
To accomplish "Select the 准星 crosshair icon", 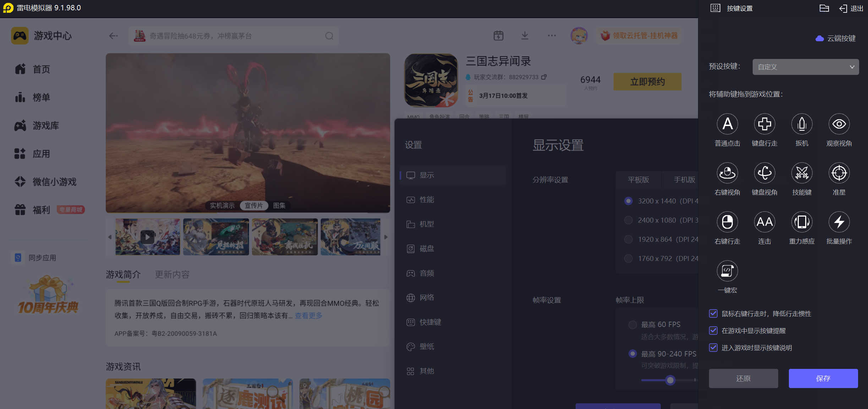I will pos(839,173).
